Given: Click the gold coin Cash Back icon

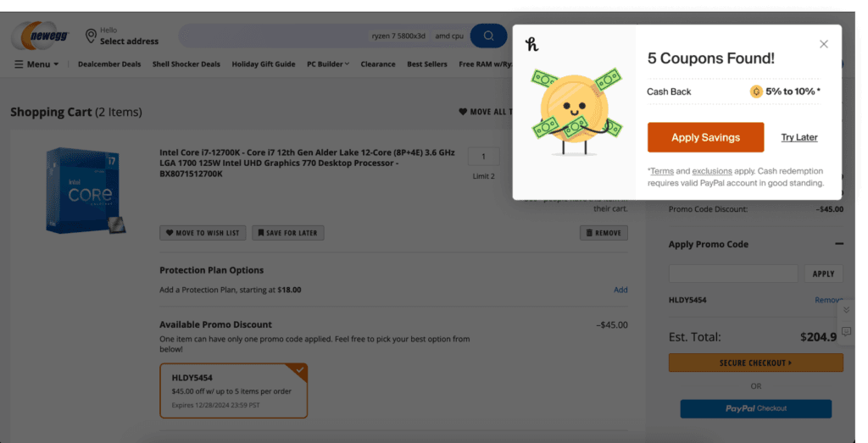Looking at the screenshot, I should [x=756, y=91].
